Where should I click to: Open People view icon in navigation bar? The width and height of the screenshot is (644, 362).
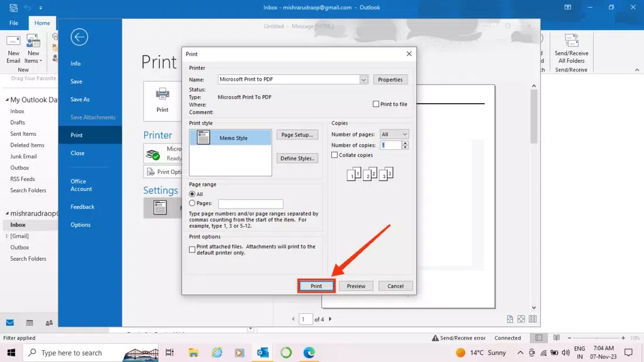(49, 323)
